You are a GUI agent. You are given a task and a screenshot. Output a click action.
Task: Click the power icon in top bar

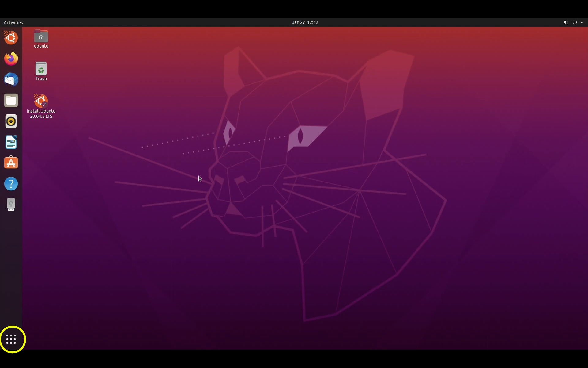[x=575, y=22]
